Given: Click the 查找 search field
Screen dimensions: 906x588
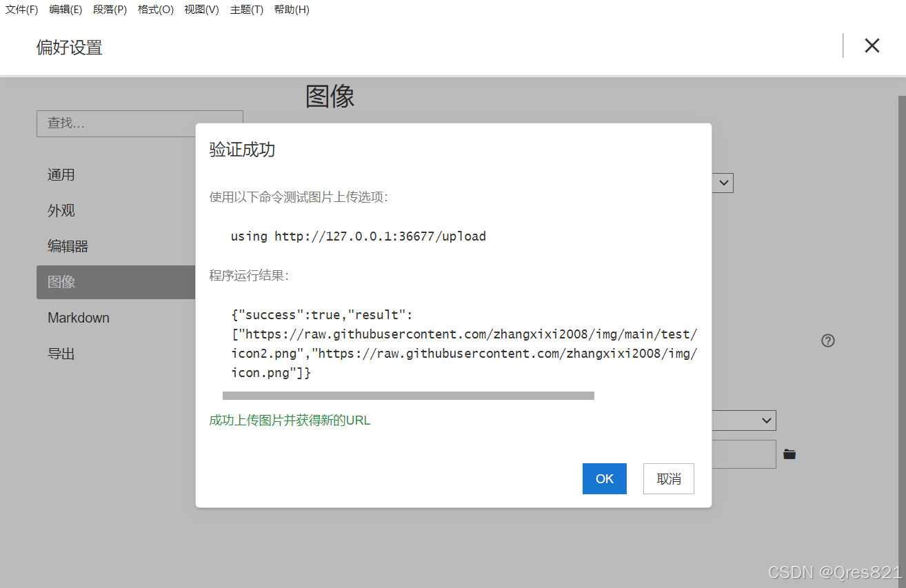Looking at the screenshot, I should point(139,123).
